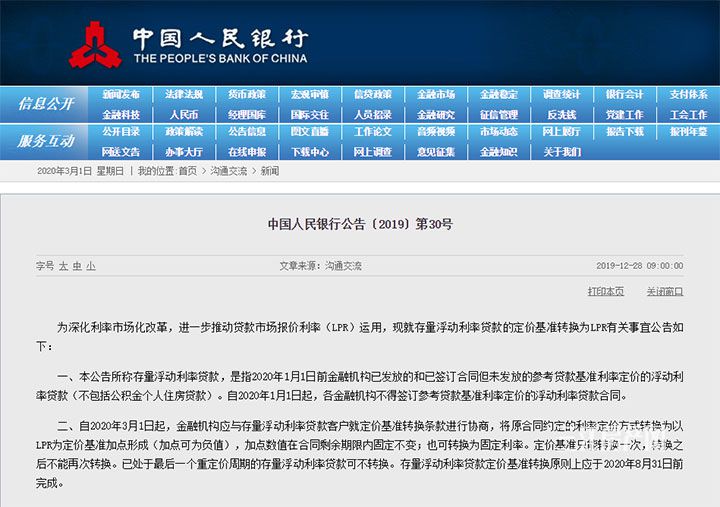720x507 pixels.
Task: Select 调查统计 in the navigation bar
Action: [x=562, y=95]
